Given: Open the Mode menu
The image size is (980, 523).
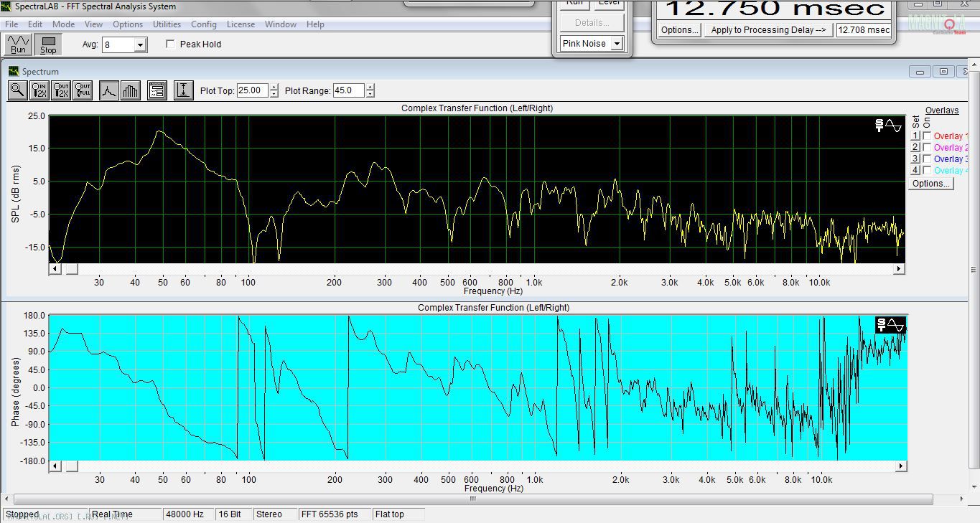Looking at the screenshot, I should click(63, 24).
